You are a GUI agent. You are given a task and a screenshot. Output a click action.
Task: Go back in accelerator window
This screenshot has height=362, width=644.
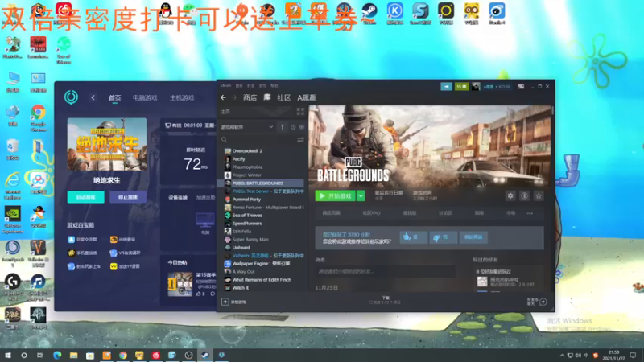(93, 97)
